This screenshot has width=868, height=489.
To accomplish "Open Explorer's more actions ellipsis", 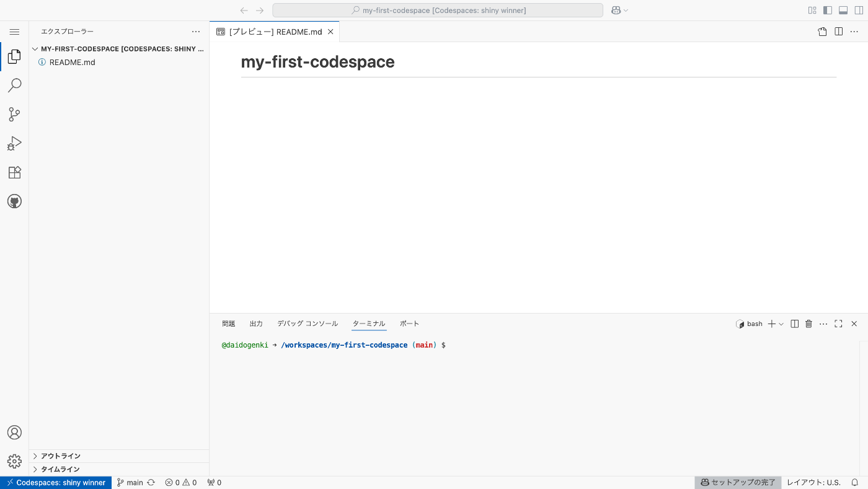I will (x=196, y=32).
